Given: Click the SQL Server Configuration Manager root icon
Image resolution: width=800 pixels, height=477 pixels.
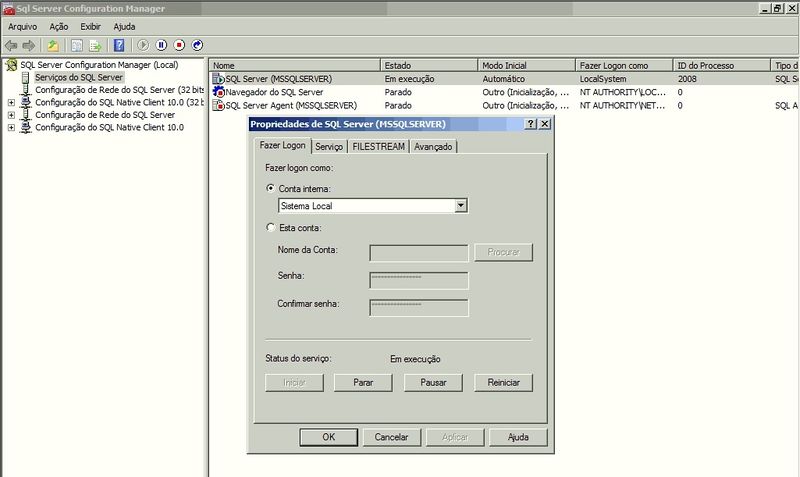Looking at the screenshot, I should click(x=11, y=65).
